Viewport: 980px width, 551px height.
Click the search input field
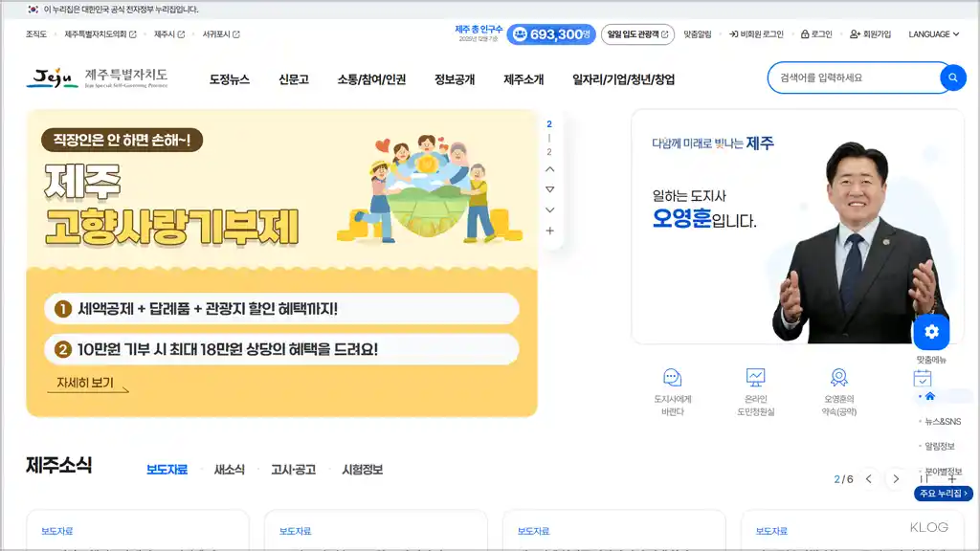(852, 77)
